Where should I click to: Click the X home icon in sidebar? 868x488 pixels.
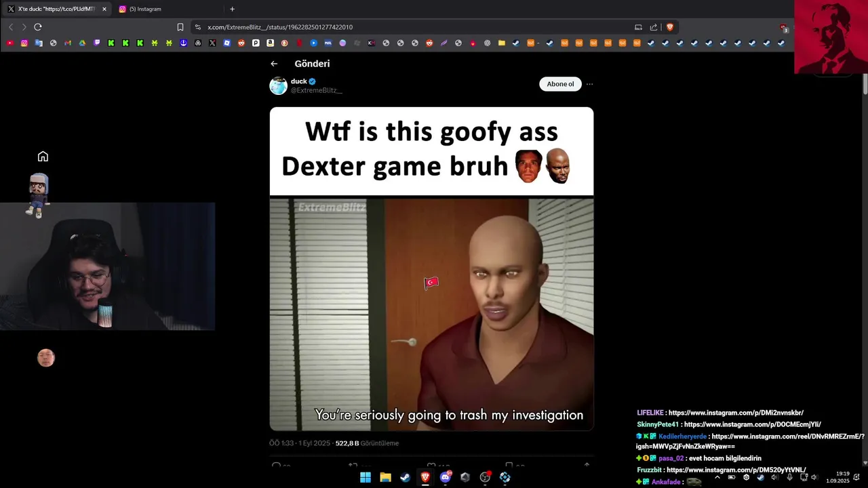coord(43,157)
